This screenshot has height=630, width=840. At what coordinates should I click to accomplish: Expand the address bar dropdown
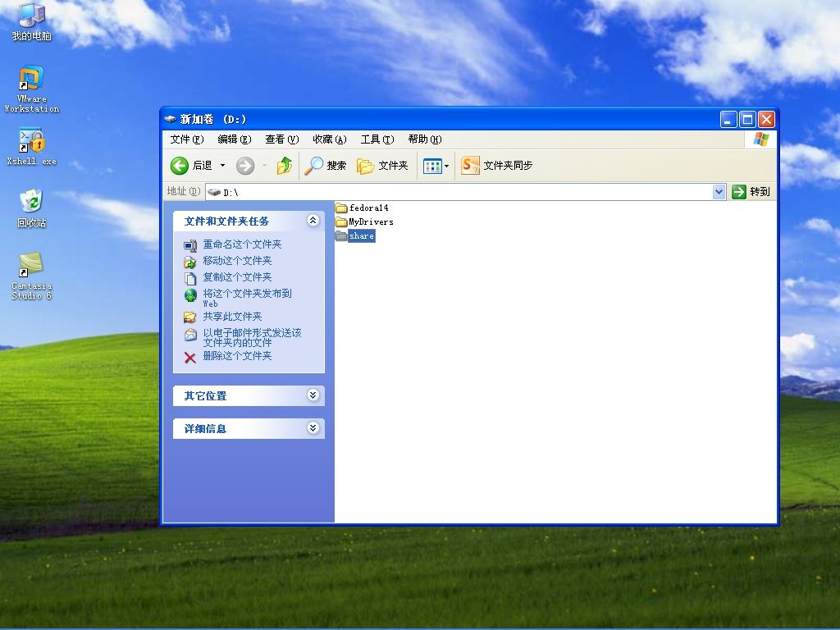pos(719,192)
